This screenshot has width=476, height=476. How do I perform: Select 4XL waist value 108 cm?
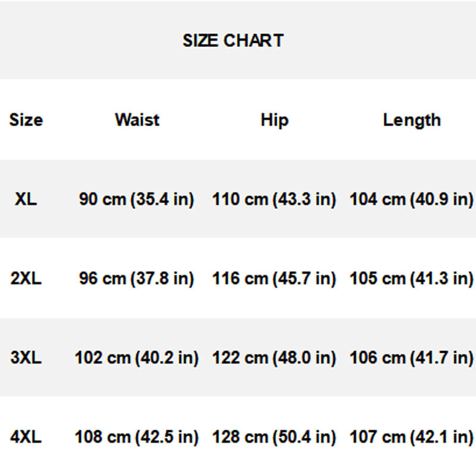pyautogui.click(x=137, y=437)
